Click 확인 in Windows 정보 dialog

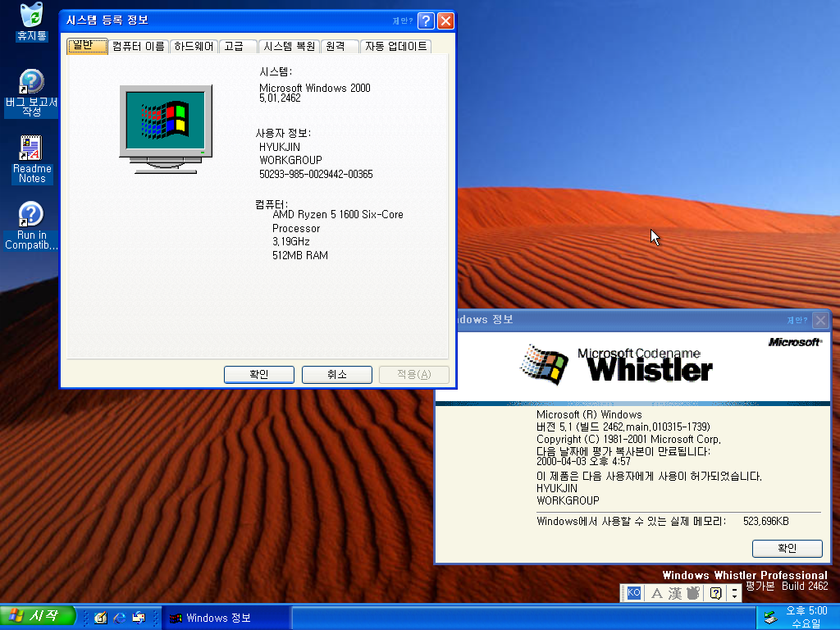point(787,549)
